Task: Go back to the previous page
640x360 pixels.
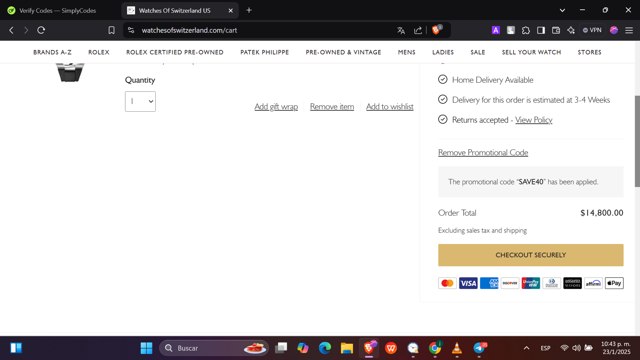Action: [11, 30]
